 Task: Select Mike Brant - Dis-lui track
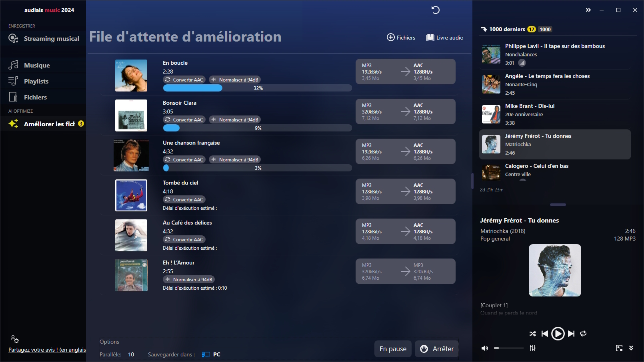click(555, 114)
